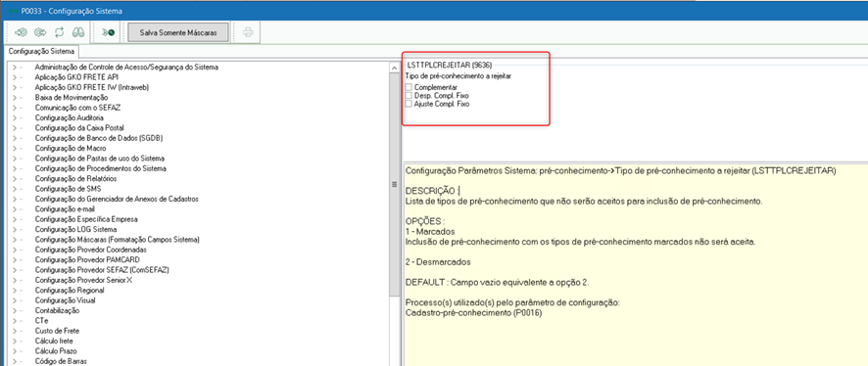
Task: Expand the Configuração Auditoria node
Action: [14, 117]
